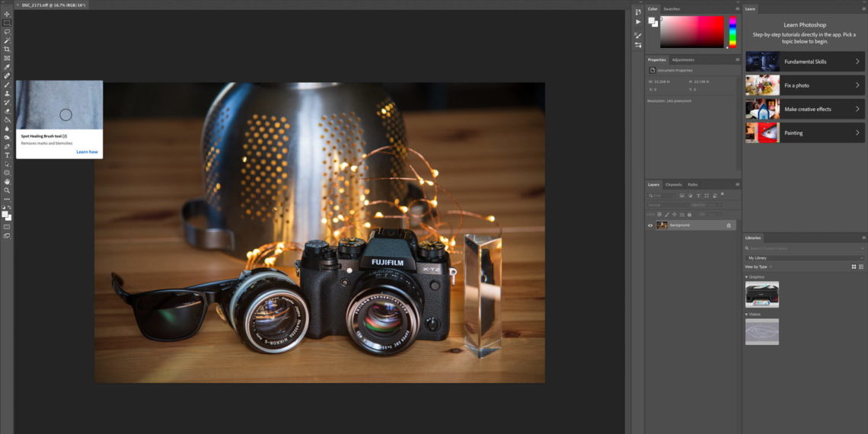Switch Libraries to list view
The width and height of the screenshot is (868, 434).
861,266
